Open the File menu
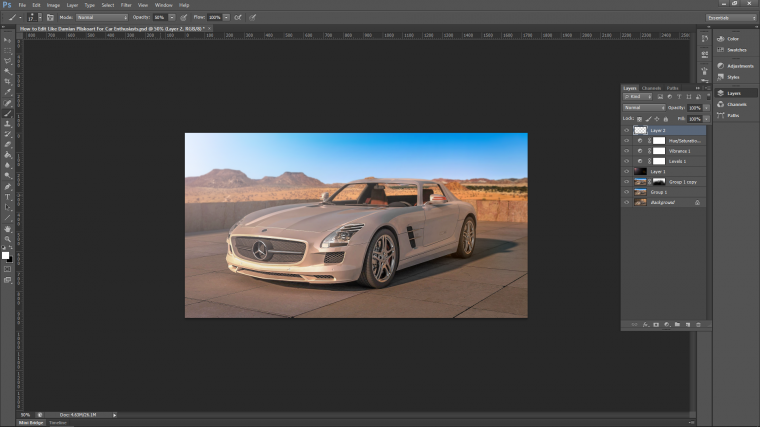Image resolution: width=760 pixels, height=427 pixels. click(22, 5)
